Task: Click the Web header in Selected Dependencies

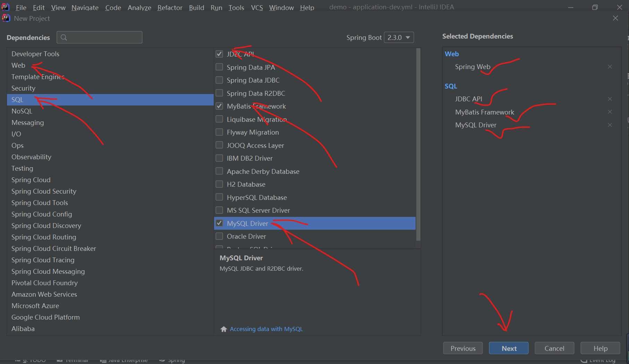Action: point(452,54)
